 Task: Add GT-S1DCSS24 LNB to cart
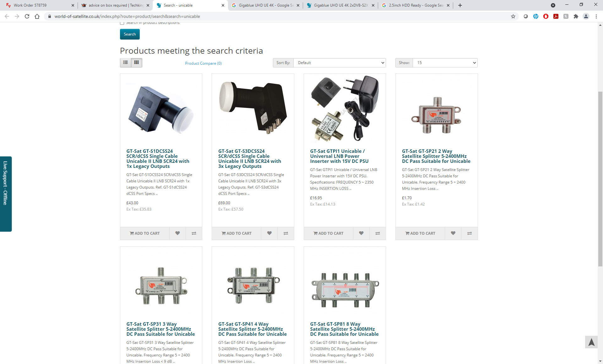[x=145, y=233]
